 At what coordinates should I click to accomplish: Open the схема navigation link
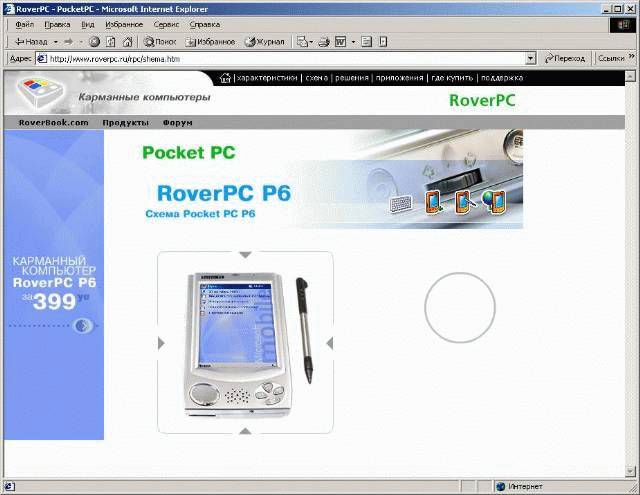[x=316, y=78]
